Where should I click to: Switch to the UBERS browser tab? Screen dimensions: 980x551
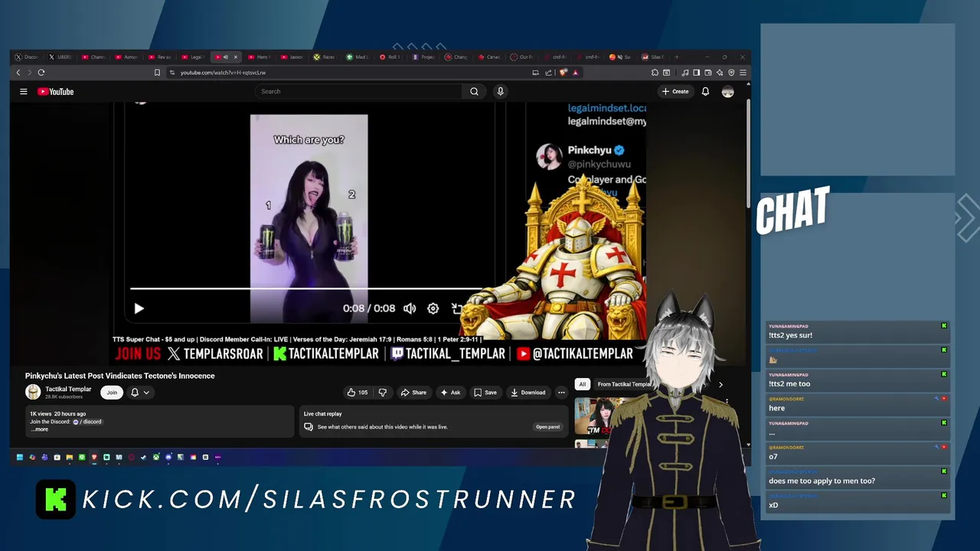point(60,57)
